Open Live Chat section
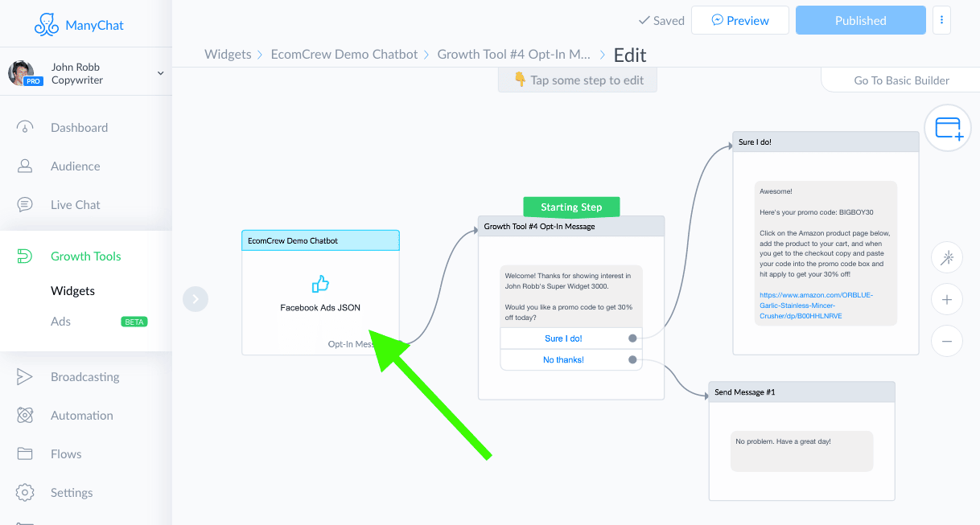This screenshot has height=525, width=980. pos(76,205)
